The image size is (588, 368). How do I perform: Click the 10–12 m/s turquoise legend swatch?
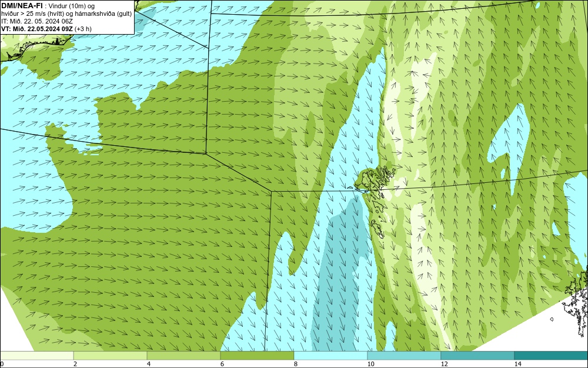(405, 356)
